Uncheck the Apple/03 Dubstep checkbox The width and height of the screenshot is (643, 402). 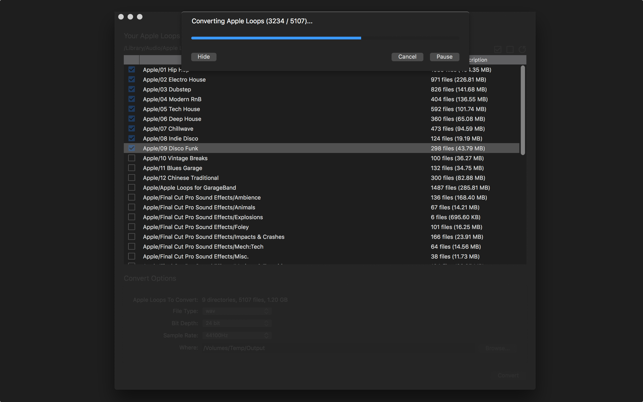click(132, 89)
